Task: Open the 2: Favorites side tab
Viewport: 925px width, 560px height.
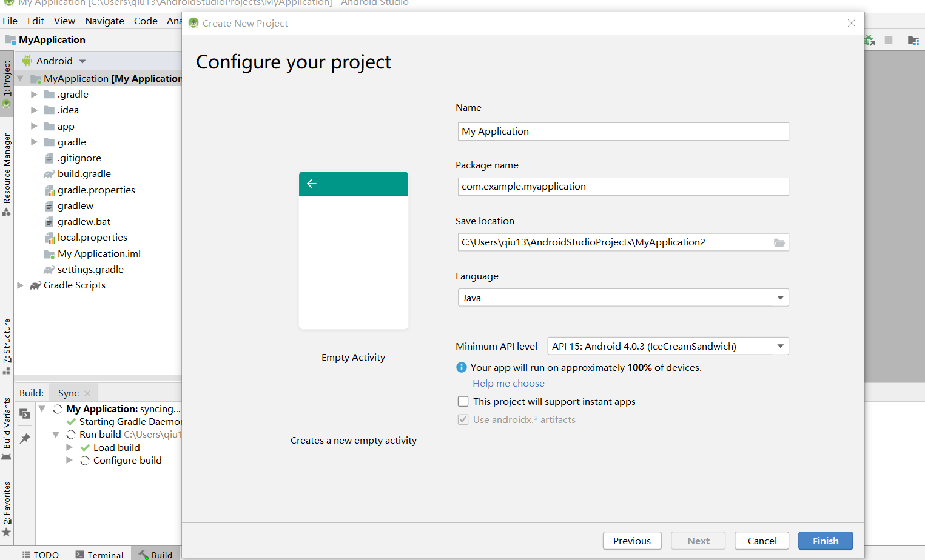Action: coord(7,509)
